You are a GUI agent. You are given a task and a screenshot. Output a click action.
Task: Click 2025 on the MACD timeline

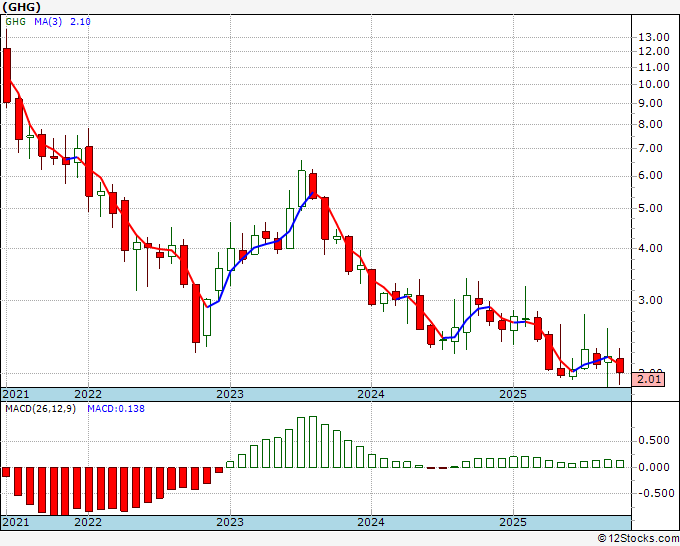click(x=513, y=522)
